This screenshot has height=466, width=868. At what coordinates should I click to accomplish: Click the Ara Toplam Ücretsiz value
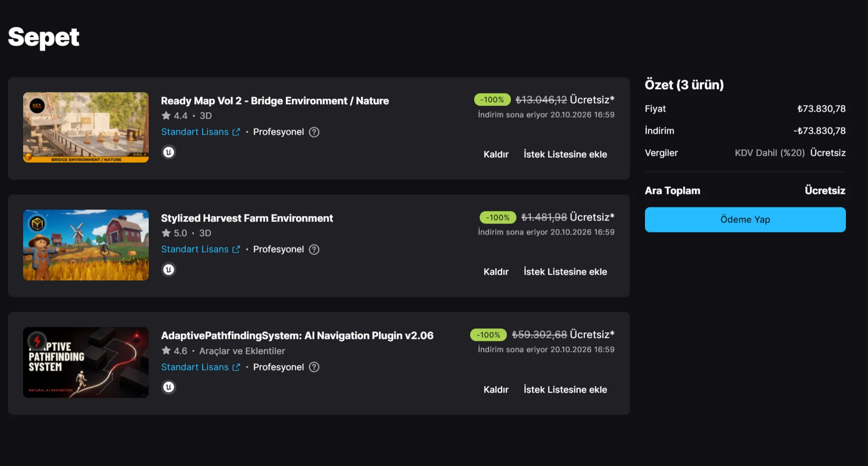coord(825,191)
